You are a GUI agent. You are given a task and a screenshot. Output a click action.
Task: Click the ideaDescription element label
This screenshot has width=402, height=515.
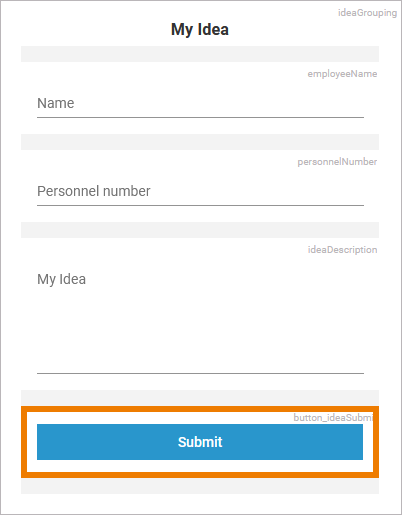pyautogui.click(x=342, y=250)
